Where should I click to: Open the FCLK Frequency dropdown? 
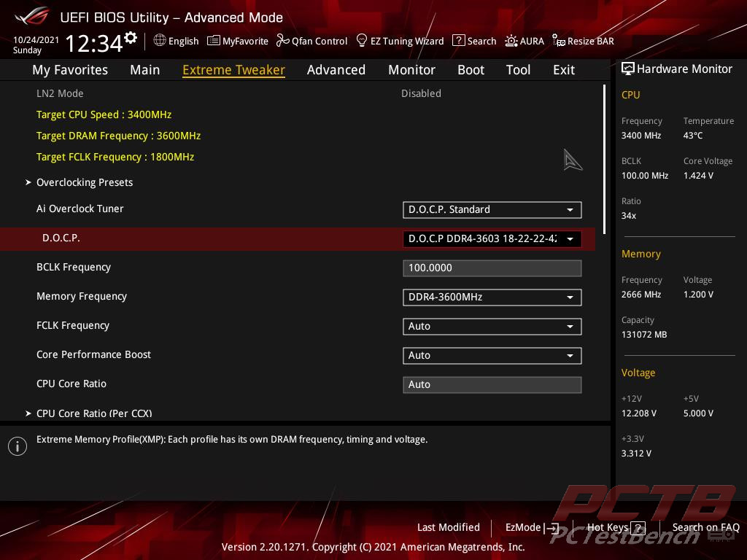click(492, 326)
